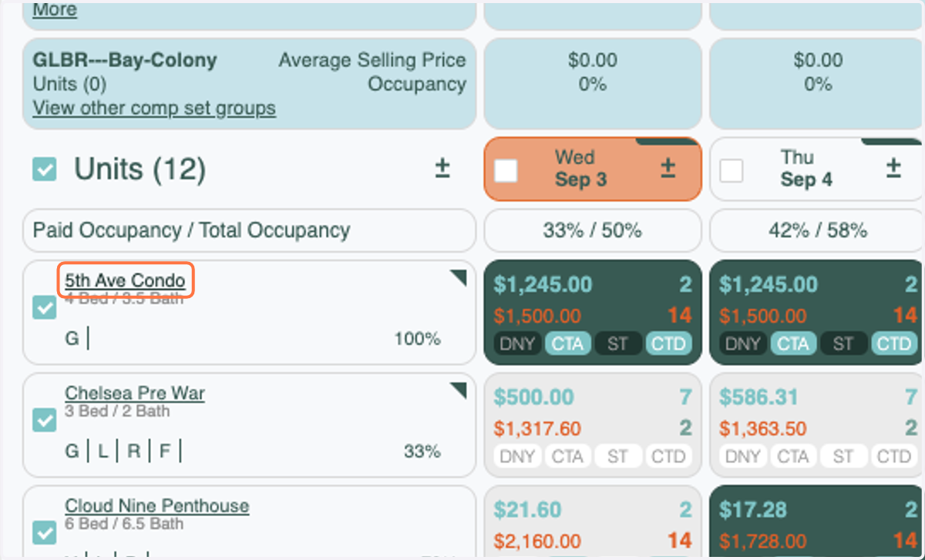This screenshot has width=925, height=560.
Task: Check the Wed Sep 3 column checkbox
Action: pyautogui.click(x=506, y=170)
